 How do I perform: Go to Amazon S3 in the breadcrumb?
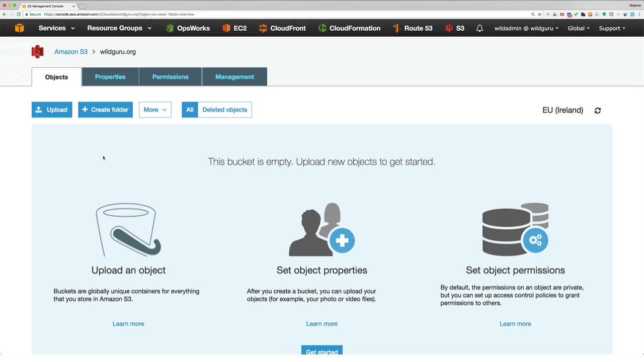pos(71,52)
